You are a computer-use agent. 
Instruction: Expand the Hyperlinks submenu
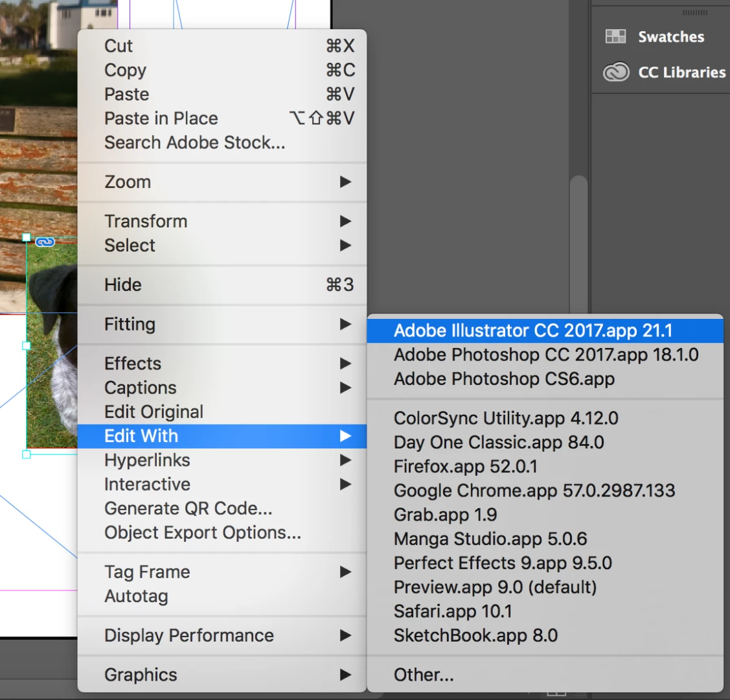pos(222,460)
